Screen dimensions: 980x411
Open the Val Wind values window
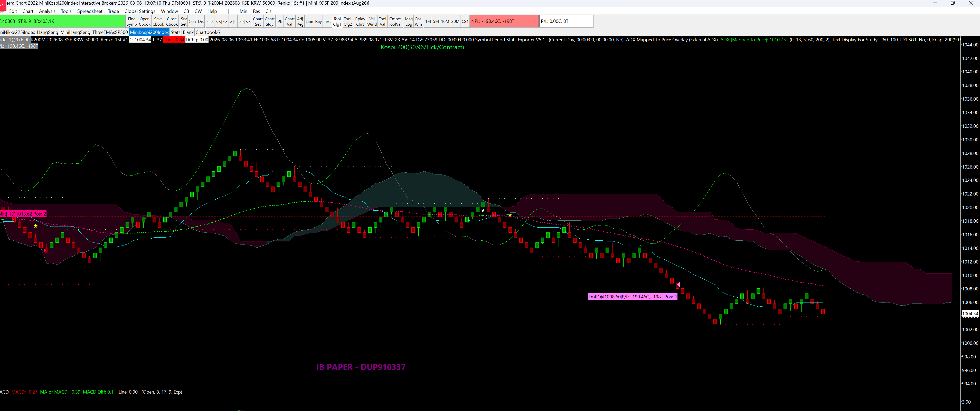point(372,21)
